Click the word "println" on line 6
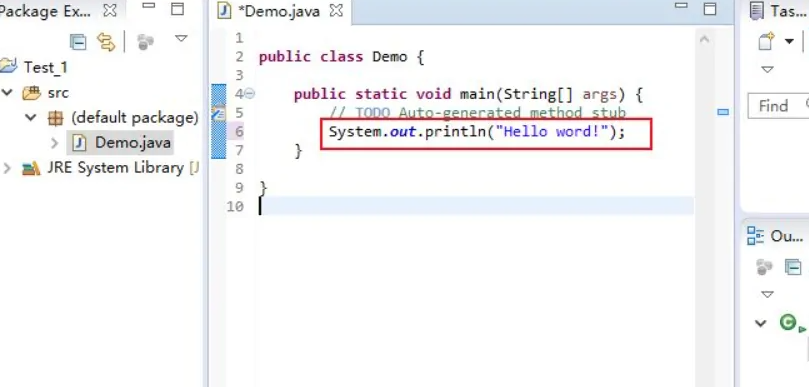This screenshot has width=809, height=387. pos(456,132)
